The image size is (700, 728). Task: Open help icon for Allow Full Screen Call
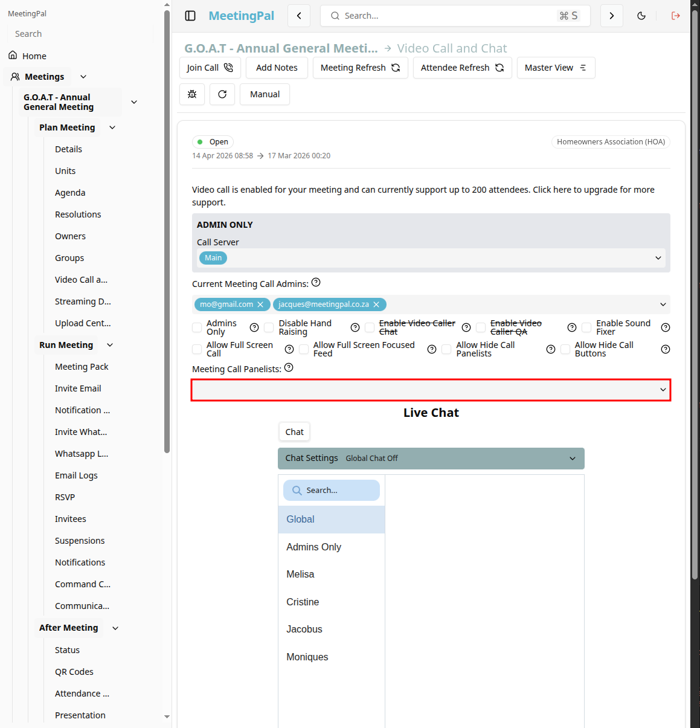289,349
